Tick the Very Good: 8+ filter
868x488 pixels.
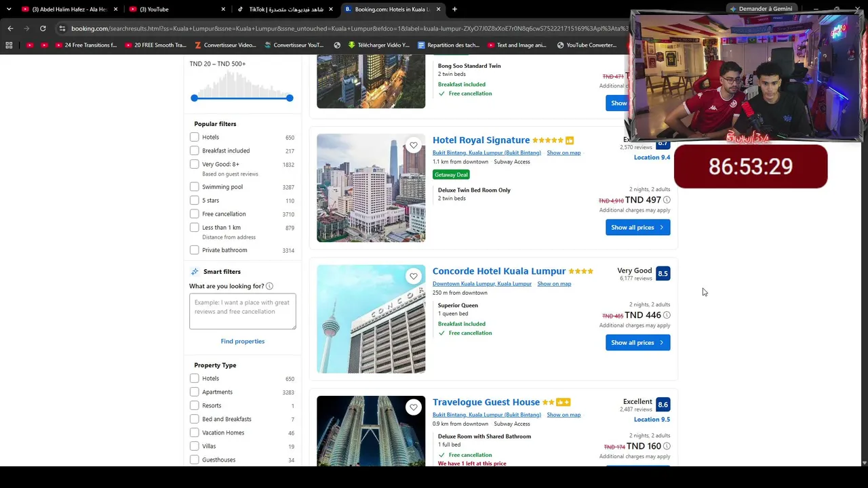pos(195,164)
